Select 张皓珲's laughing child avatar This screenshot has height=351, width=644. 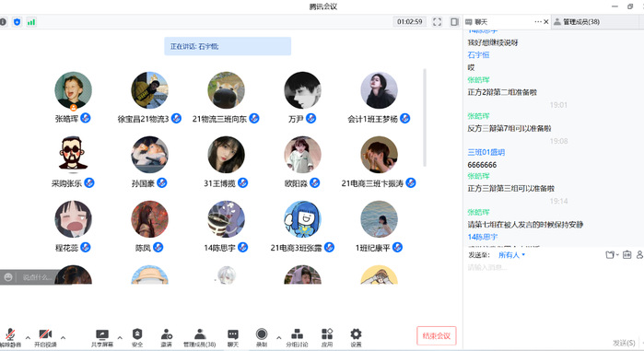(73, 90)
